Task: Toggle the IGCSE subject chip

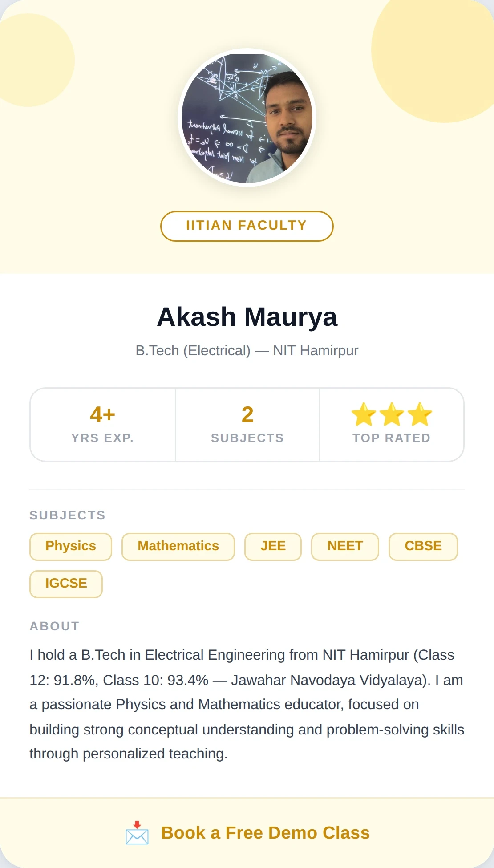Action: (x=66, y=584)
